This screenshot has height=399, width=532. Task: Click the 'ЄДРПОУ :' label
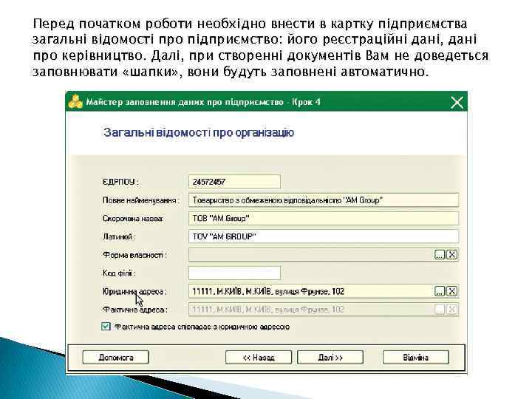120,182
